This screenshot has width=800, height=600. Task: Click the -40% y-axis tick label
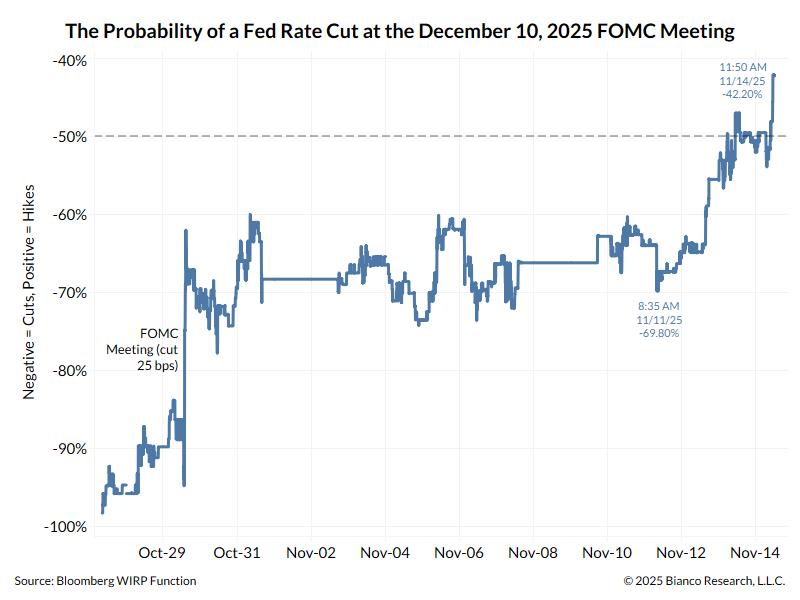69,60
